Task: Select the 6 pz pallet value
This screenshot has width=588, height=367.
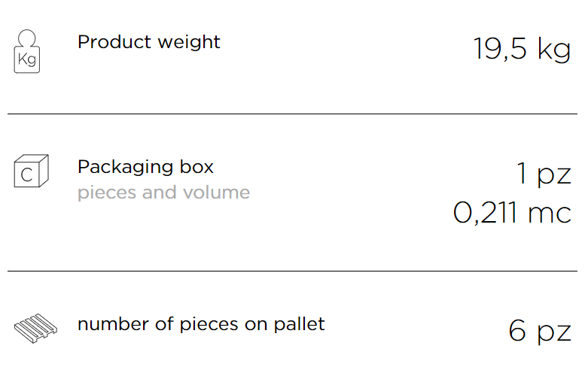Action: click(540, 331)
